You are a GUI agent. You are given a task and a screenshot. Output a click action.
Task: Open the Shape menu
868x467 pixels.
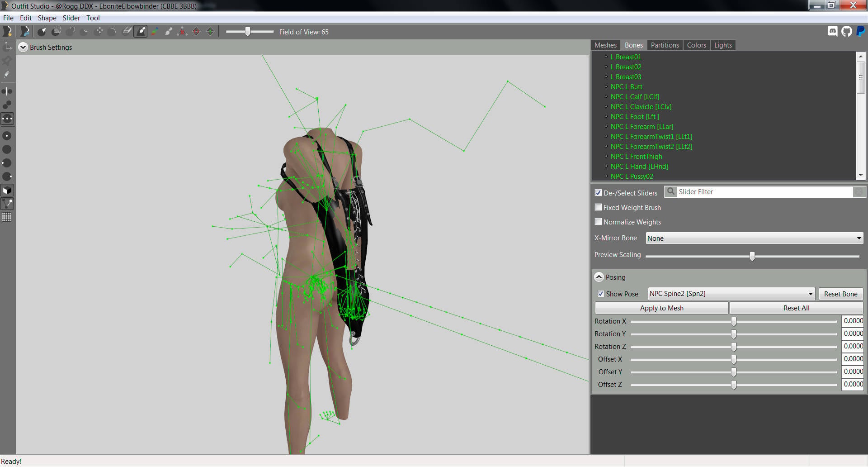[x=47, y=18]
